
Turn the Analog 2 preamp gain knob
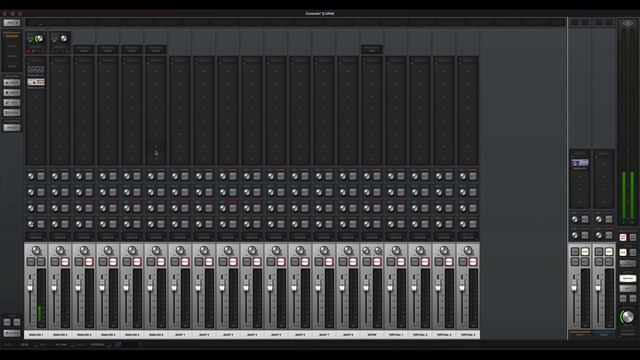[x=64, y=39]
